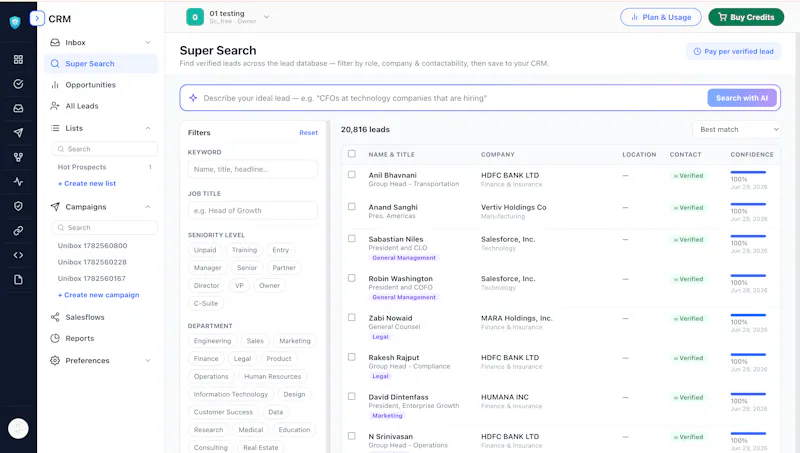The width and height of the screenshot is (800, 453).
Task: Open the document file icon in the dark sidebar
Action: tap(18, 280)
